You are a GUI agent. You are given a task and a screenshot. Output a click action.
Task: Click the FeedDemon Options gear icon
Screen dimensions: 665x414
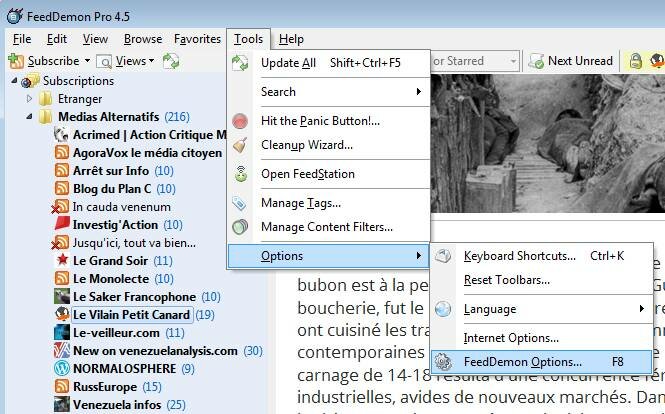click(x=443, y=362)
